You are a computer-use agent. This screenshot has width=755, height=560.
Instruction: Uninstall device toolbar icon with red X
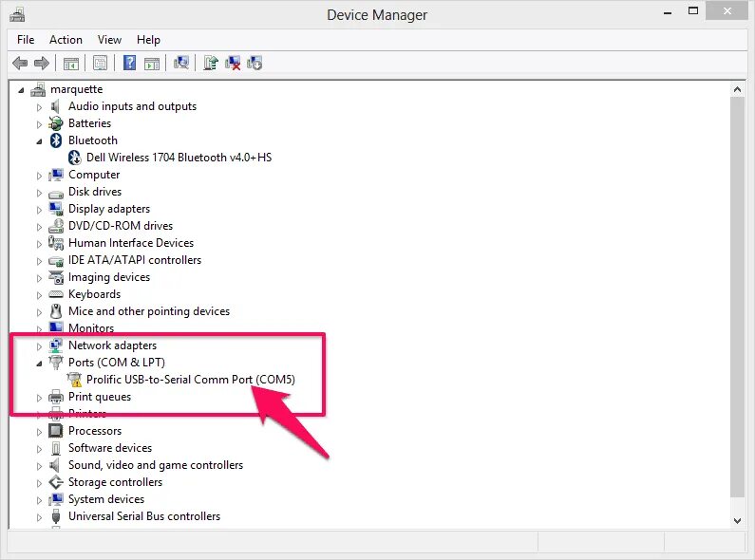point(233,63)
